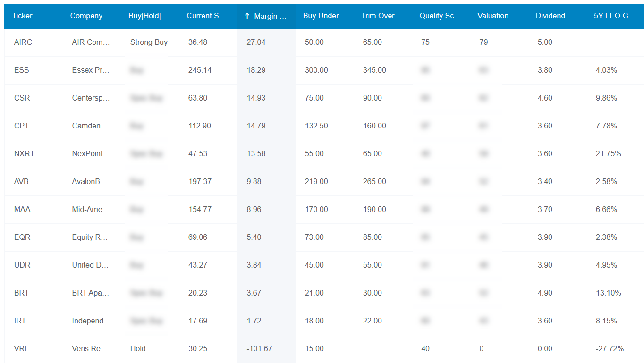Sort by the Company column header
Viewport: 644px width, 364px height.
[91, 16]
